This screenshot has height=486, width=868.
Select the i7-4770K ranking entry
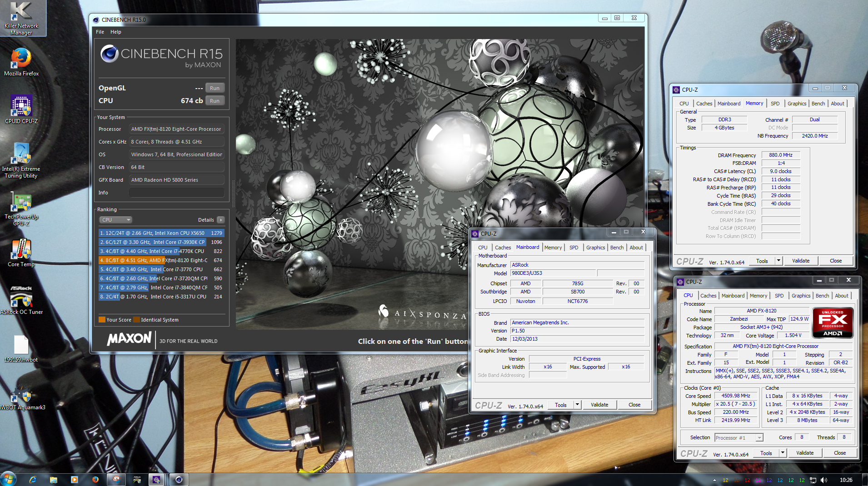(161, 251)
